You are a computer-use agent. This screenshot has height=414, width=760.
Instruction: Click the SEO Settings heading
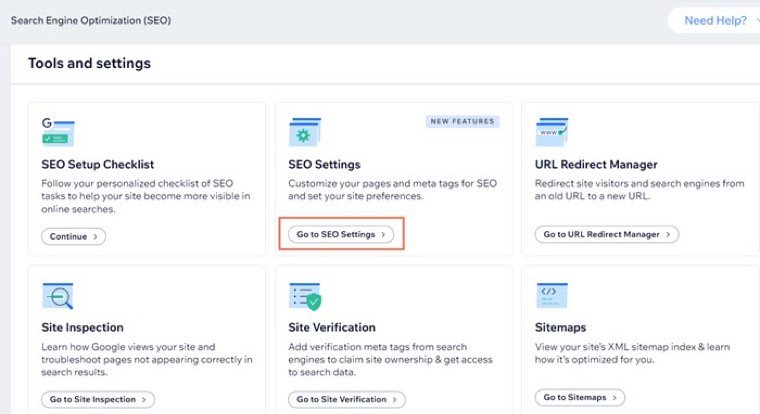tap(324, 164)
